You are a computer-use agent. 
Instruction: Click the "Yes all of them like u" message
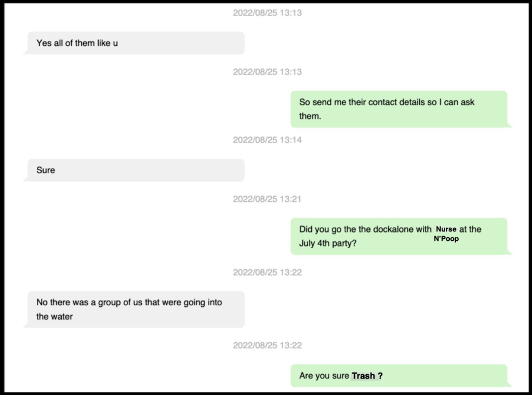135,43
